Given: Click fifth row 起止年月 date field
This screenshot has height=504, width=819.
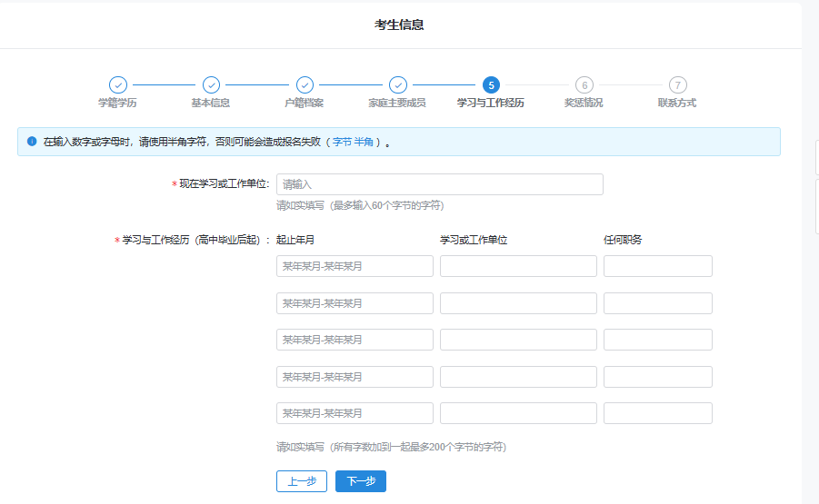Looking at the screenshot, I should click(x=355, y=413).
